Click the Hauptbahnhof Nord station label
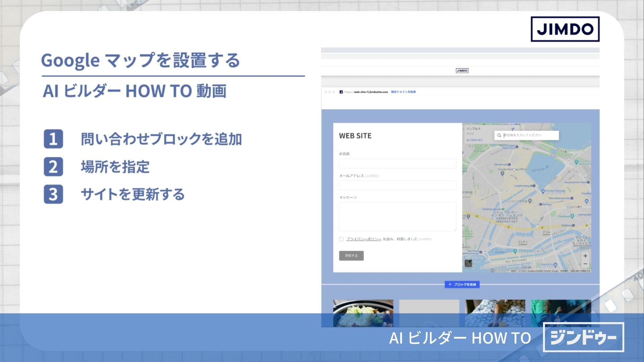The height and width of the screenshot is (362, 644). point(576,182)
